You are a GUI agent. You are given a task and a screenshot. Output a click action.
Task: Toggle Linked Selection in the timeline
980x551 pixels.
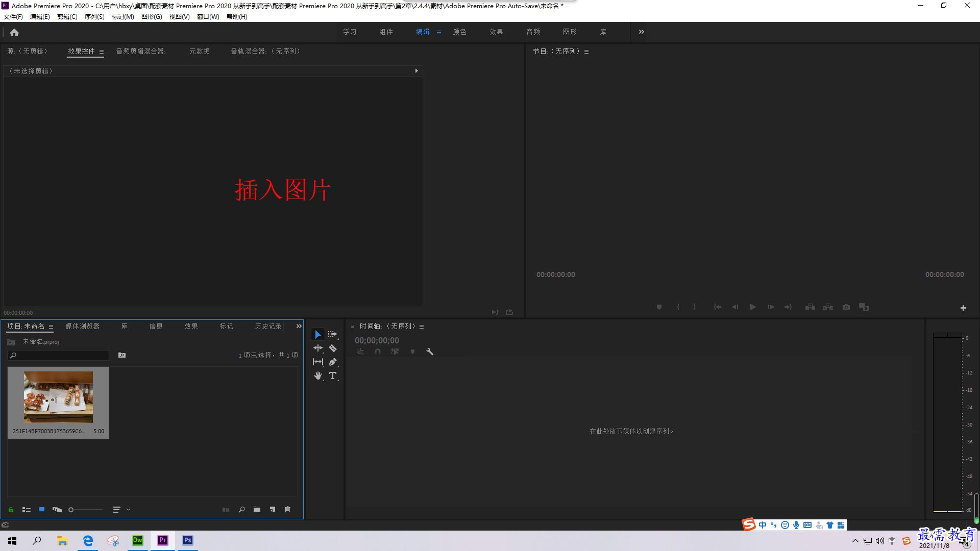(395, 352)
